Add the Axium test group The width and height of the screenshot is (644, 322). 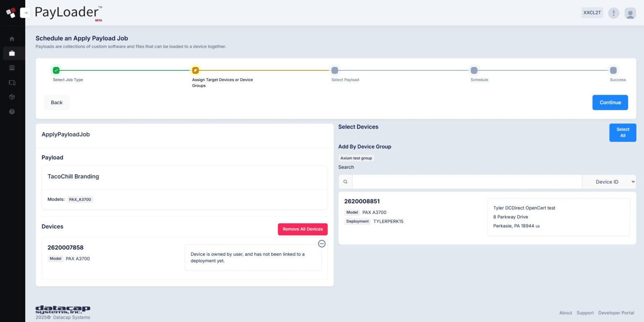pyautogui.click(x=356, y=158)
